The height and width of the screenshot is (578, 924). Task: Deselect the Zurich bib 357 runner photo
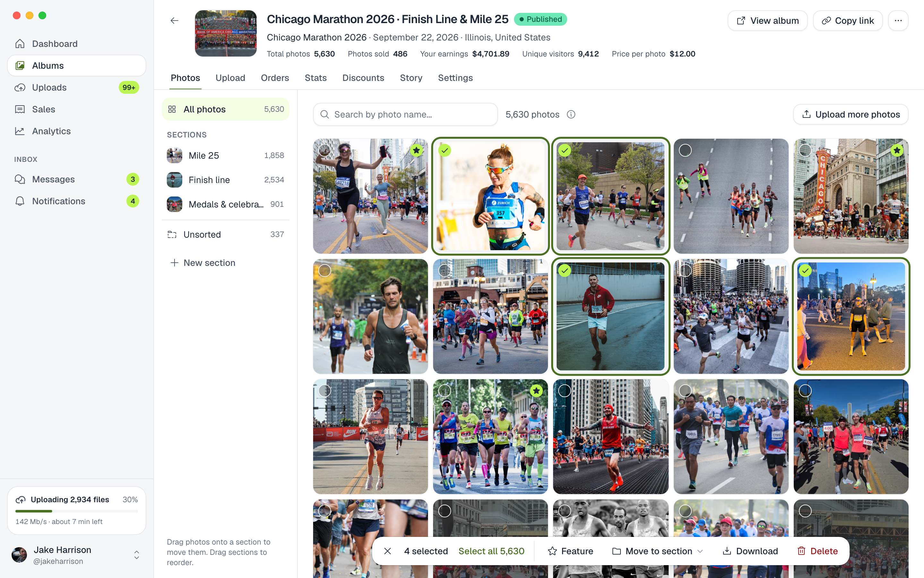[445, 150]
